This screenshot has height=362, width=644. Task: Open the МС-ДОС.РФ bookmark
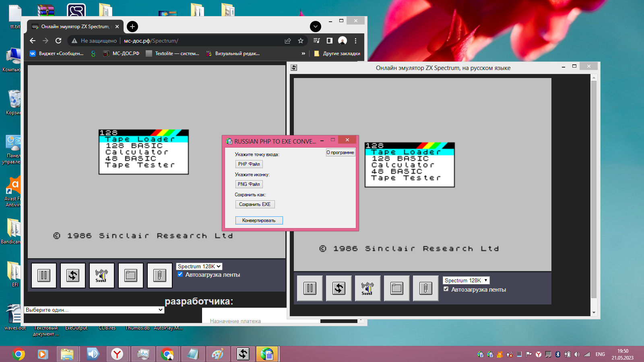click(122, 53)
